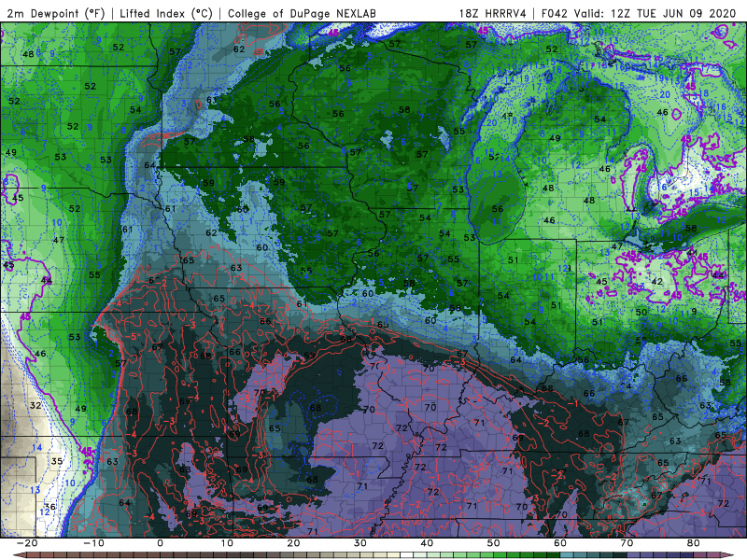Click the black "35" dewpoint value on map
Viewport: 747px width, 560px height.
(x=57, y=461)
